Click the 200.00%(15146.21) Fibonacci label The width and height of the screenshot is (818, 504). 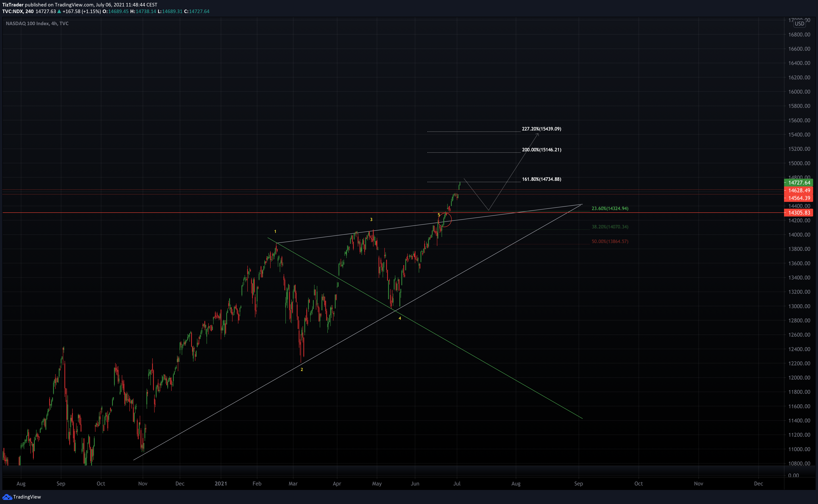coord(541,150)
